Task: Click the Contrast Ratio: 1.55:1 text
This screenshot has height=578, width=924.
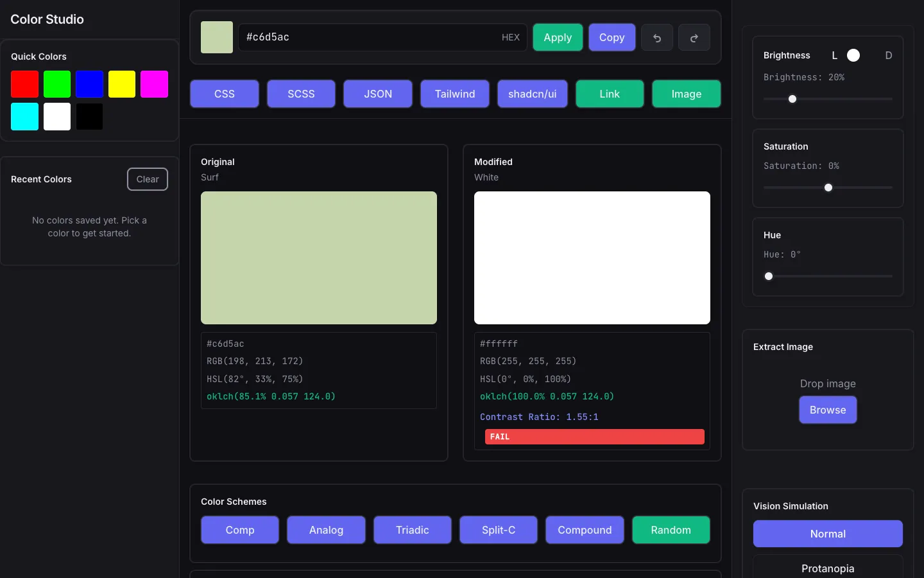Action: tap(539, 417)
